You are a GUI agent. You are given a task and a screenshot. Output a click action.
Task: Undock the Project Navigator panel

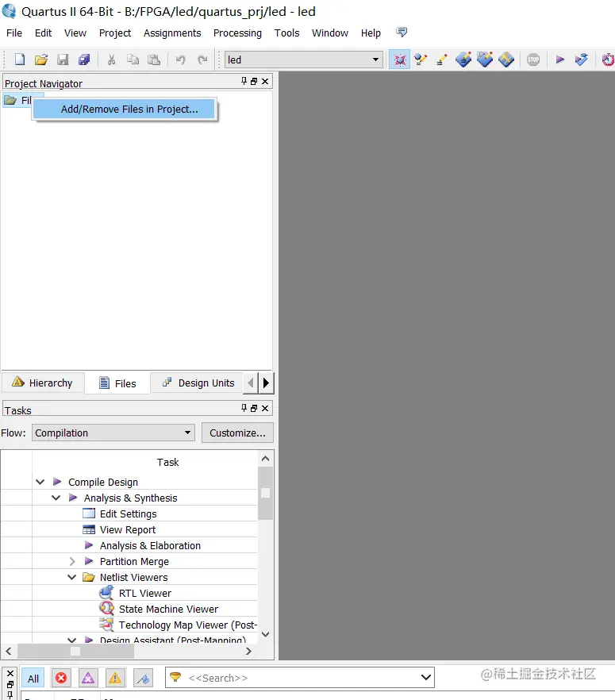(x=254, y=81)
